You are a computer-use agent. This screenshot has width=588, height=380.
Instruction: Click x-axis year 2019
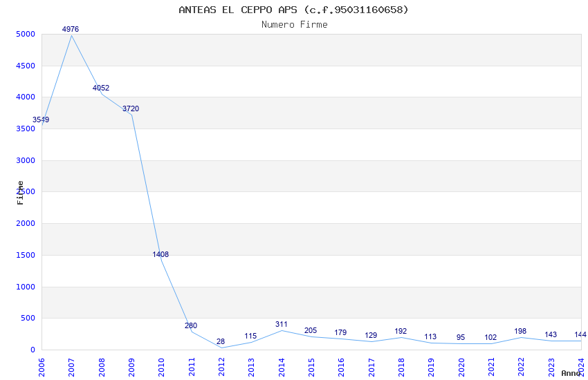click(432, 368)
